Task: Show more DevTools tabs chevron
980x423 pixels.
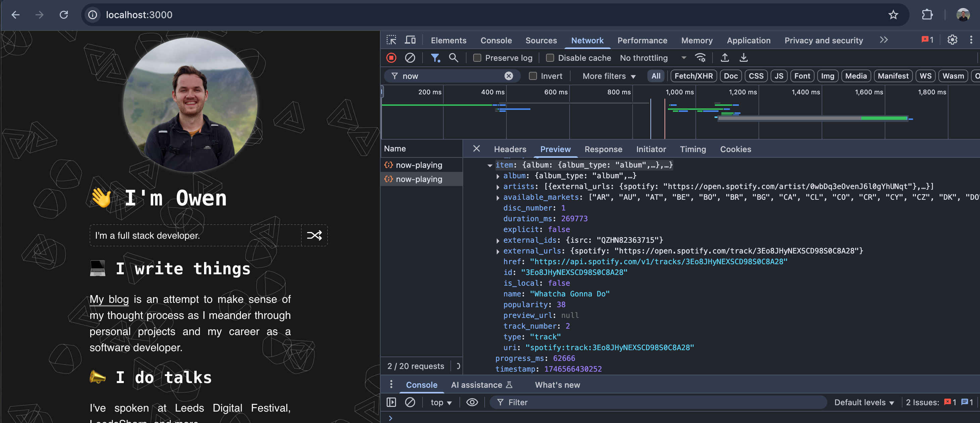Action: [x=884, y=40]
